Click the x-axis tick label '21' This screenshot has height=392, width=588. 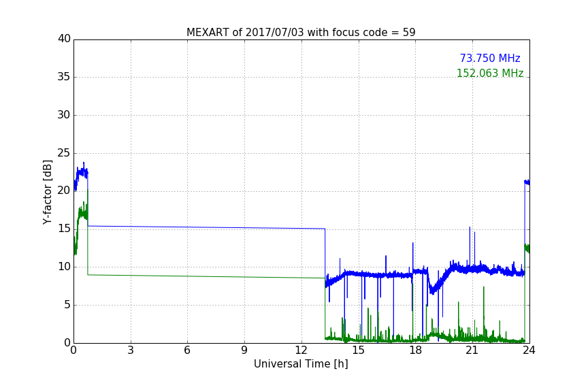pyautogui.click(x=472, y=350)
